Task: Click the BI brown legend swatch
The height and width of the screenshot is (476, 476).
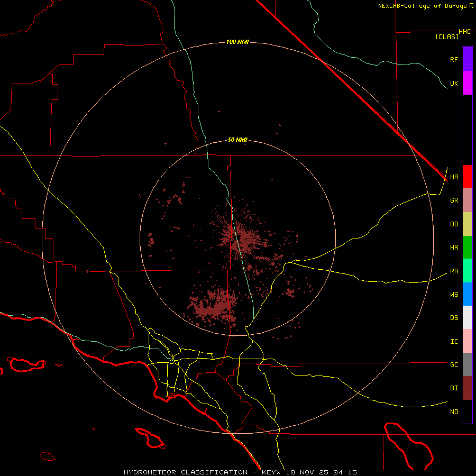Action: point(467,388)
